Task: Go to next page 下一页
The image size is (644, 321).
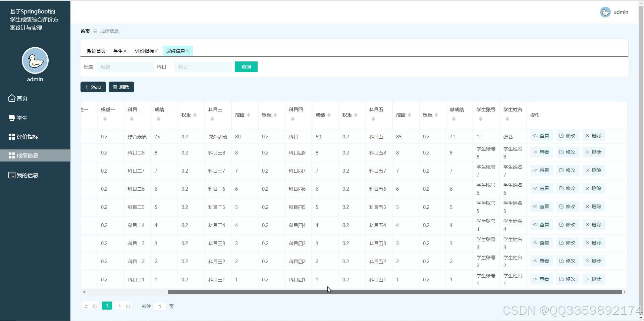Action: 123,306
